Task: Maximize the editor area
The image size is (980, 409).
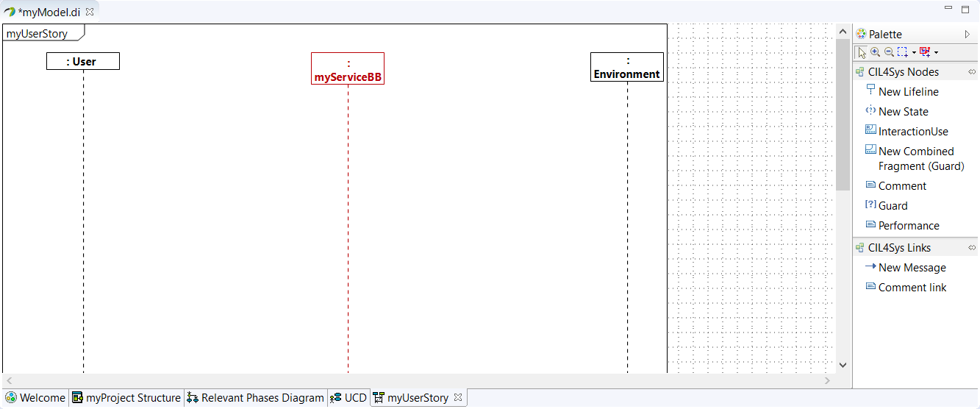Action: pyautogui.click(x=965, y=9)
